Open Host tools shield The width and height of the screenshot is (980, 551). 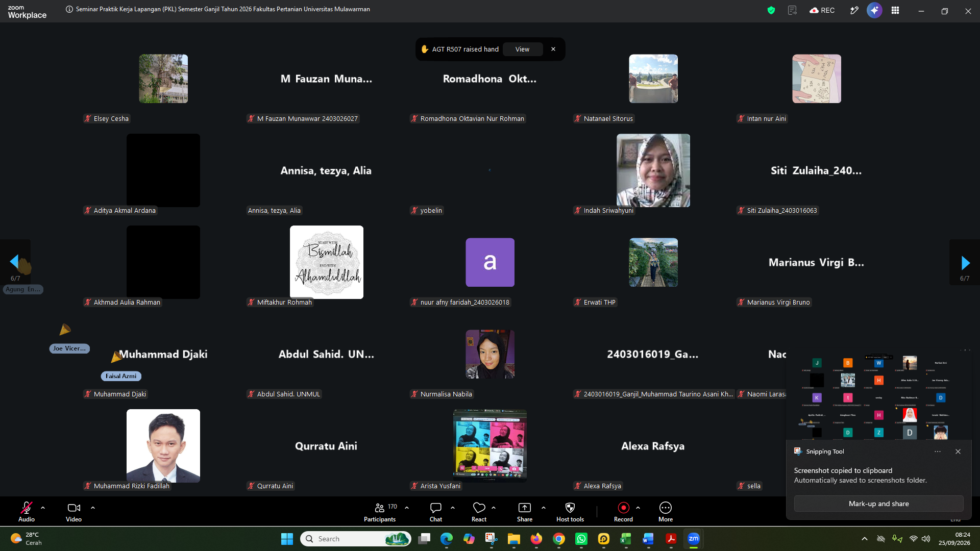point(570,512)
